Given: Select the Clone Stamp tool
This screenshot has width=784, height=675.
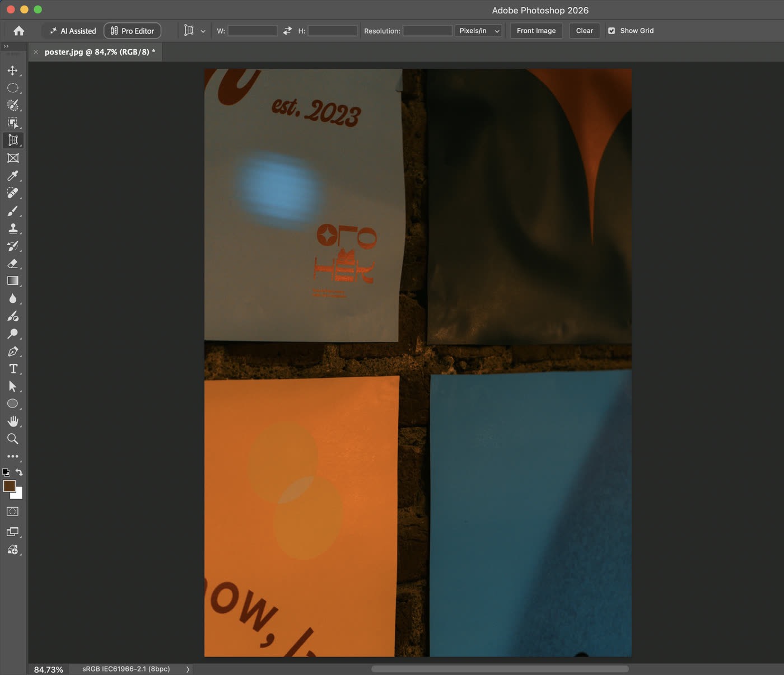Looking at the screenshot, I should (12, 228).
